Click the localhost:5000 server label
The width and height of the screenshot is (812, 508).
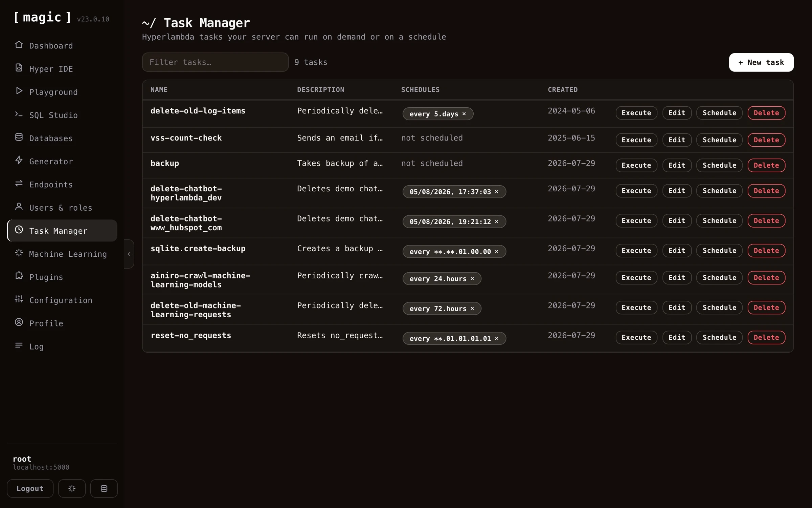coord(41,467)
